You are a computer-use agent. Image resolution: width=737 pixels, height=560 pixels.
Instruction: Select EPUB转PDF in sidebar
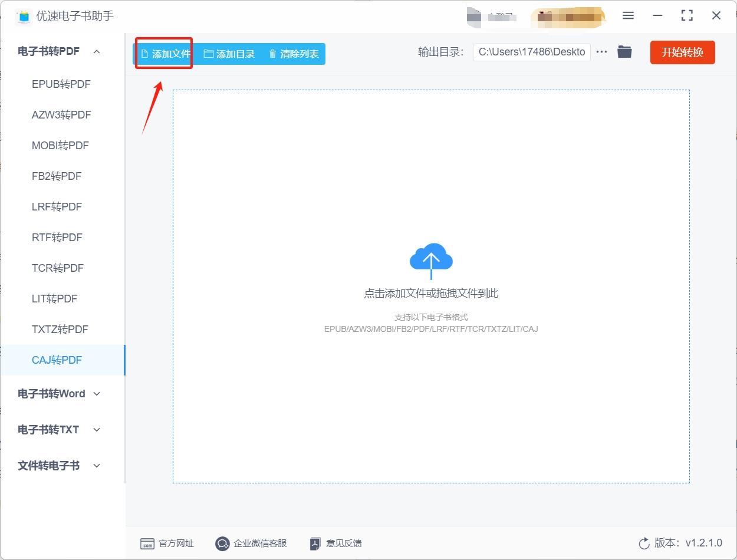tap(62, 84)
